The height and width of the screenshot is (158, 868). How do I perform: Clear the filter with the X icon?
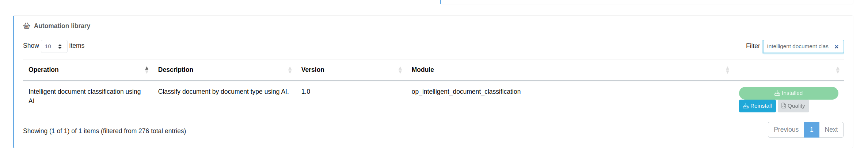pos(836,47)
